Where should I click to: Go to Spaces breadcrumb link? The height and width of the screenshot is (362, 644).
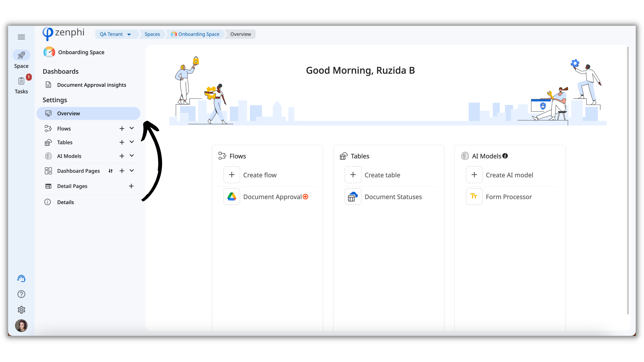pos(152,34)
